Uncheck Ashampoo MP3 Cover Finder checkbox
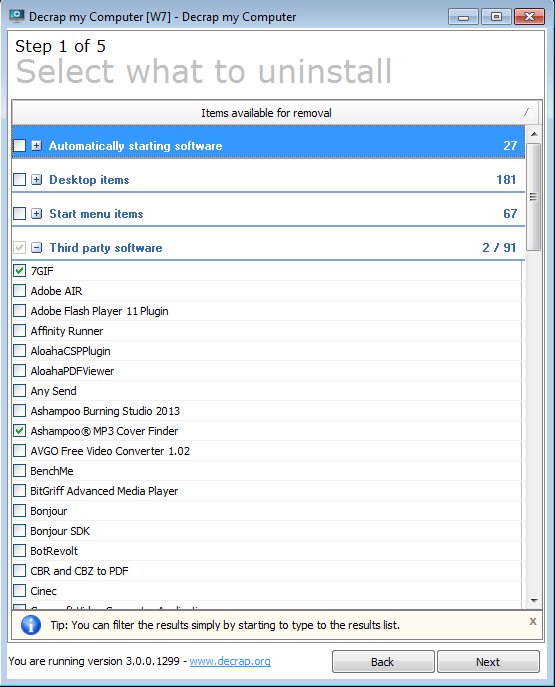 pyautogui.click(x=19, y=431)
